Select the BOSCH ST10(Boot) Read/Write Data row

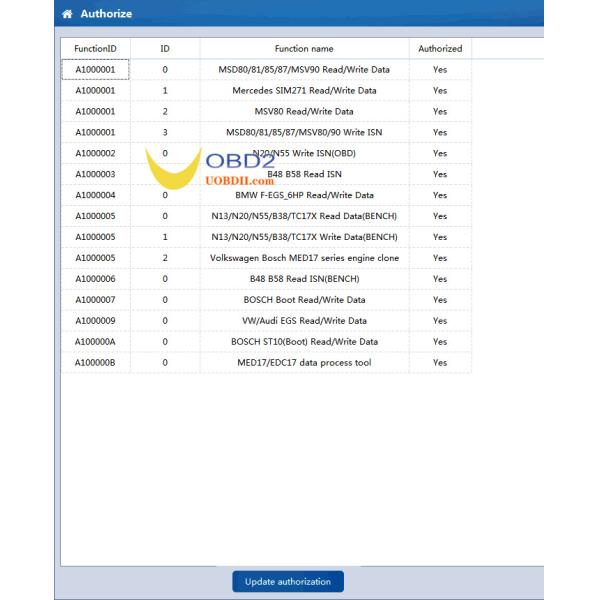tap(304, 342)
